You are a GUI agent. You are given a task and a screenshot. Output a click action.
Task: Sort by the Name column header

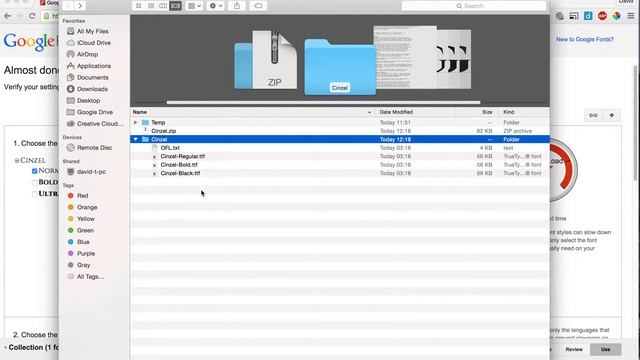pyautogui.click(x=253, y=112)
